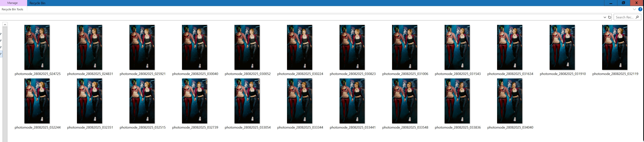Close the Recycle Bin window
This screenshot has height=142, width=644.
[x=636, y=3]
